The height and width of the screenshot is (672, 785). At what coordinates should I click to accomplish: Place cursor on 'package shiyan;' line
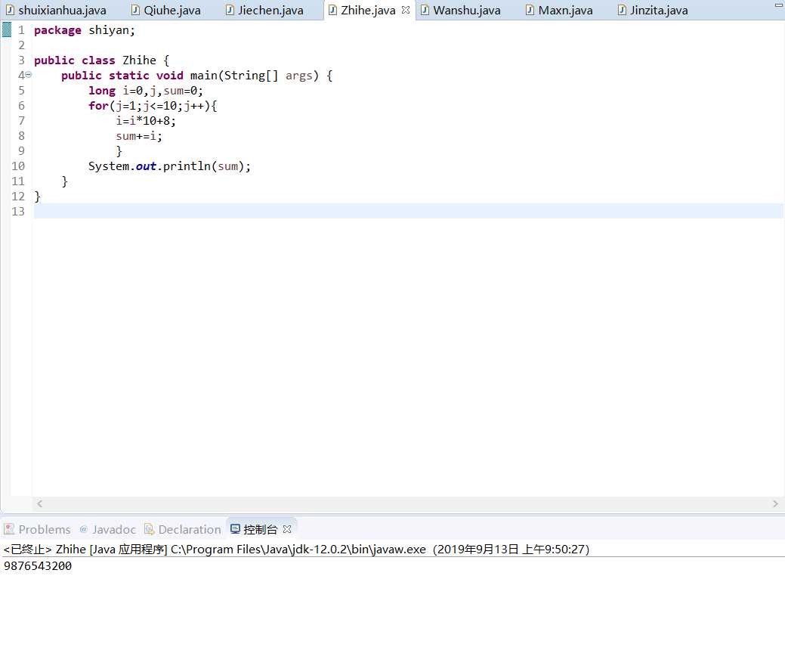pos(84,30)
